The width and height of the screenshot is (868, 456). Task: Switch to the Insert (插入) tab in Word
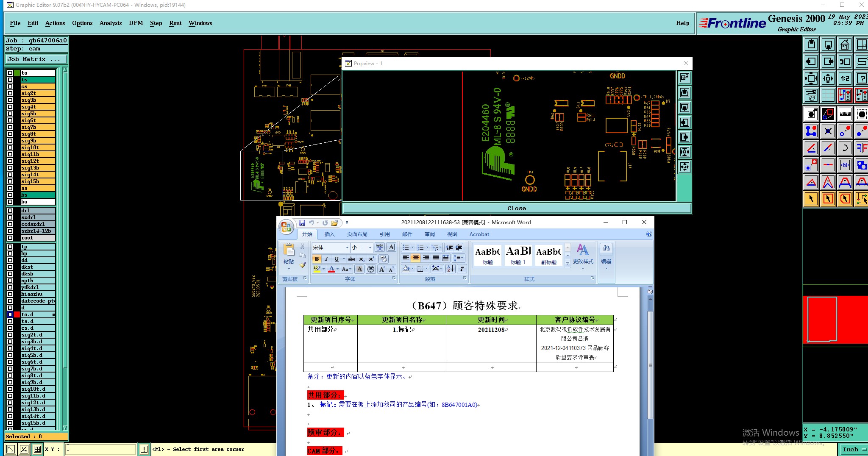(329, 234)
